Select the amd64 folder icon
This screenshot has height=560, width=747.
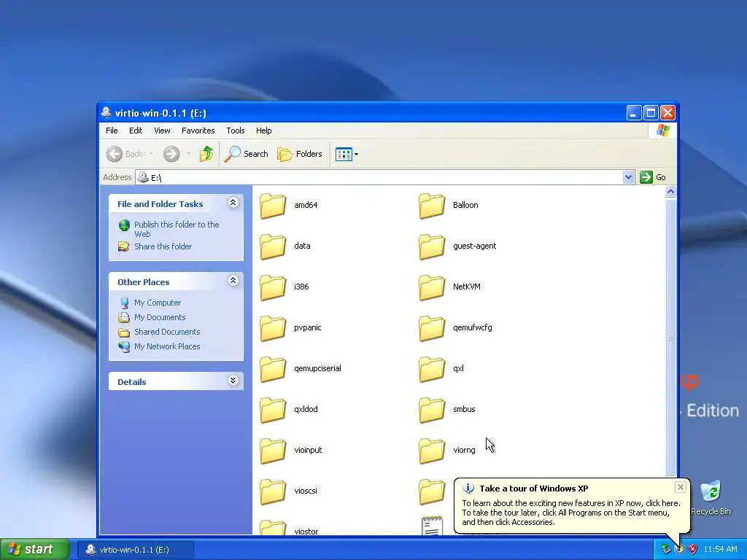coord(273,206)
